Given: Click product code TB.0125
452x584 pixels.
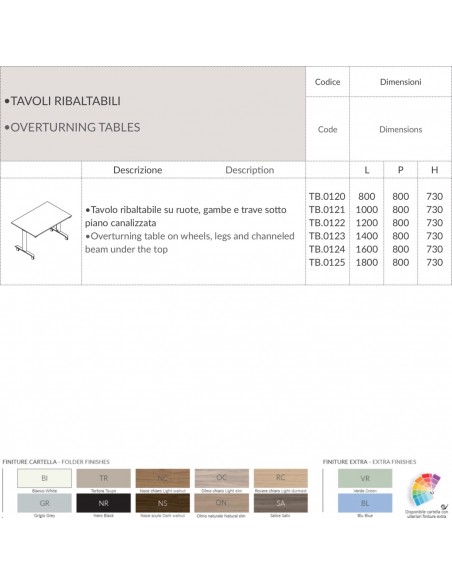Looking at the screenshot, I should pyautogui.click(x=327, y=262).
